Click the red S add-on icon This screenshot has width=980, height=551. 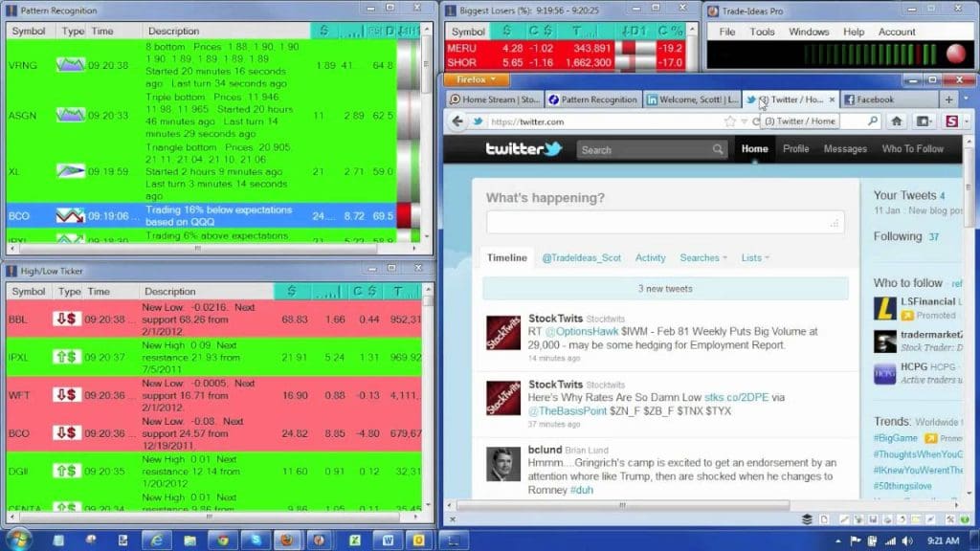tap(951, 121)
